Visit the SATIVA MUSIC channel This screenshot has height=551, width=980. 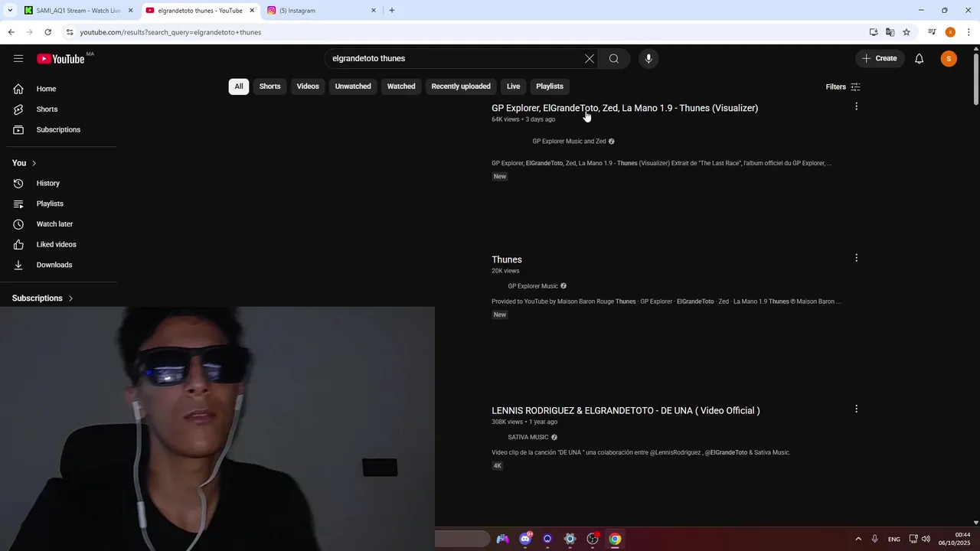(528, 437)
